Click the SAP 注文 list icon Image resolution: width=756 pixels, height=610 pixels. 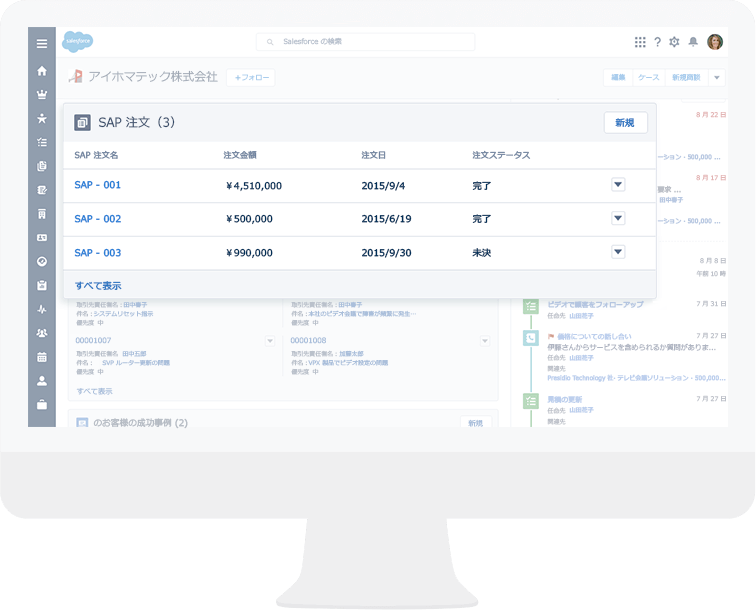pyautogui.click(x=82, y=122)
